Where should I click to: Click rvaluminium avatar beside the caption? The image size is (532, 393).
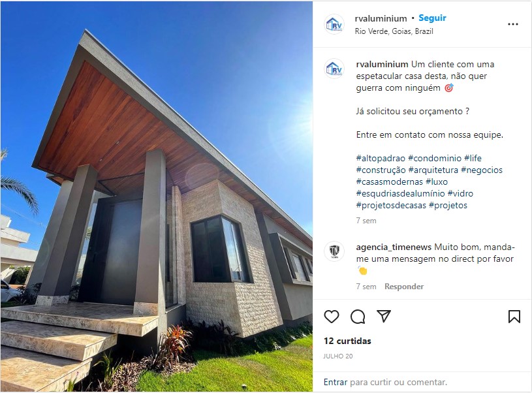click(334, 69)
